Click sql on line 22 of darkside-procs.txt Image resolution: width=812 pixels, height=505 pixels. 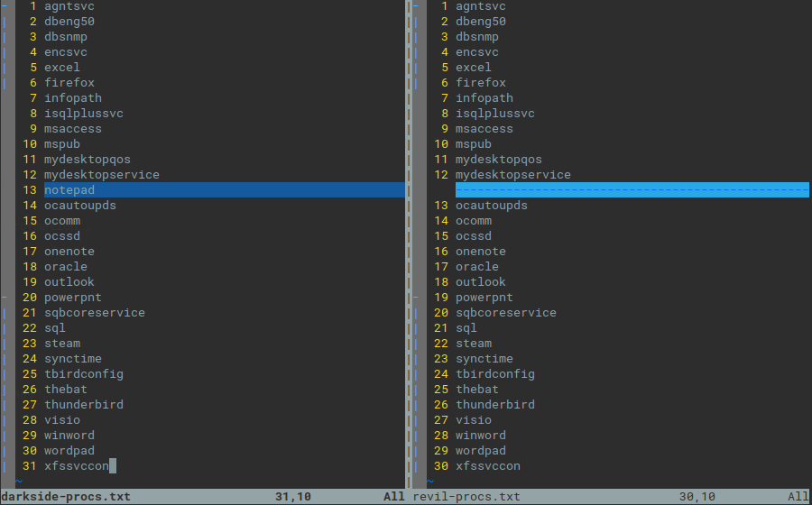point(55,328)
